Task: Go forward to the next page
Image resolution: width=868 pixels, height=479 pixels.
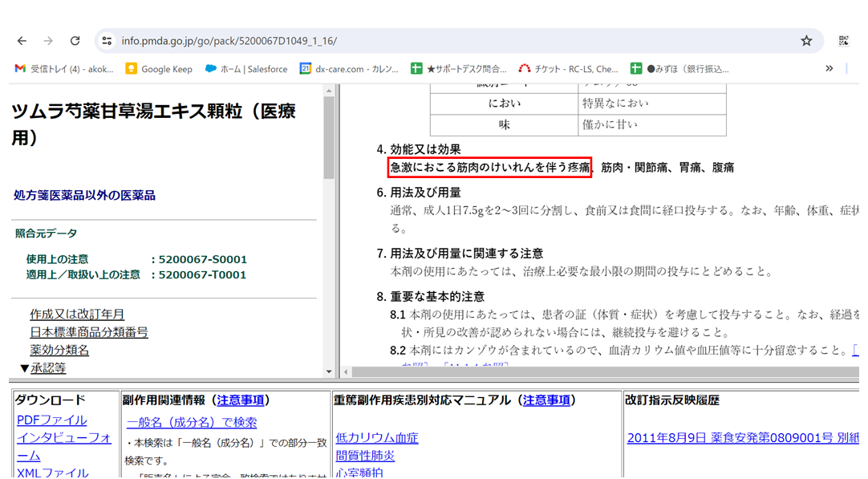Action: tap(48, 41)
